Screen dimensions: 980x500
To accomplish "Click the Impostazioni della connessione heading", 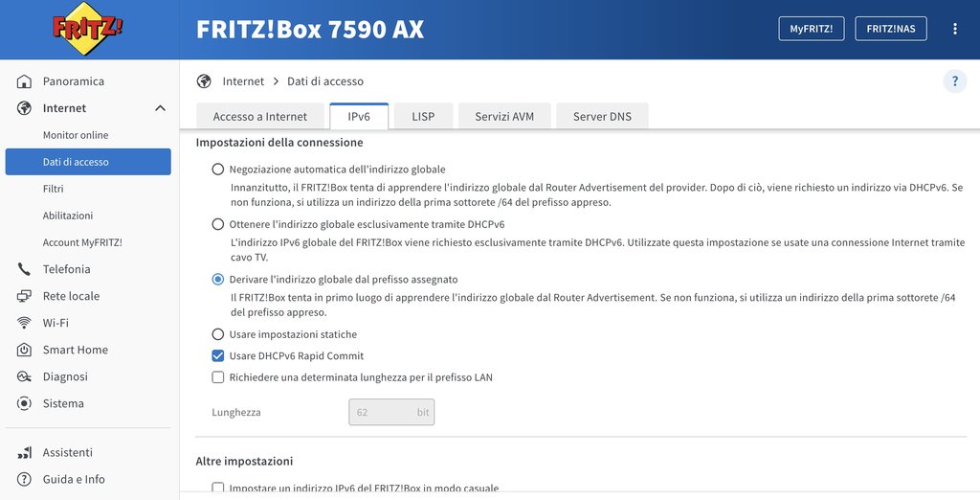I will coord(279,143).
